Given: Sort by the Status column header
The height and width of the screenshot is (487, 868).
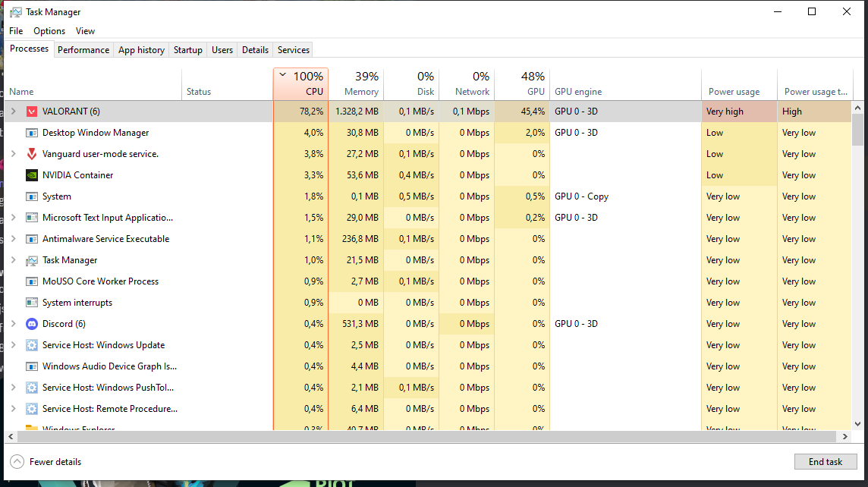Looking at the screenshot, I should (x=227, y=84).
